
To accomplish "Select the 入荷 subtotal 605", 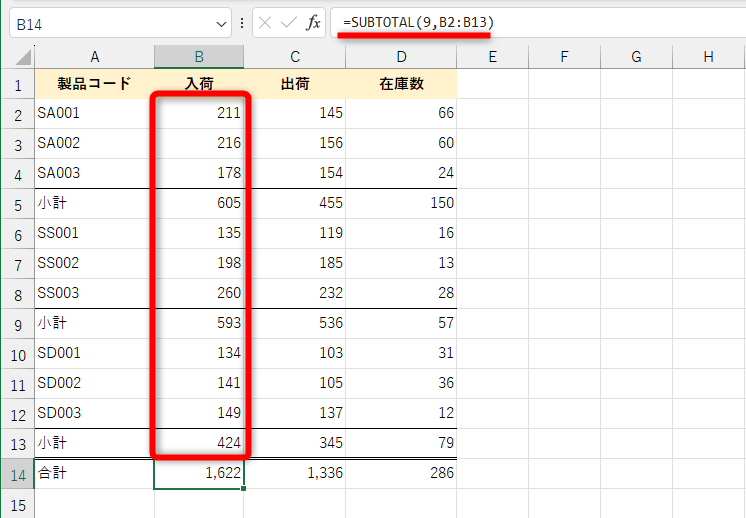I will point(199,203).
